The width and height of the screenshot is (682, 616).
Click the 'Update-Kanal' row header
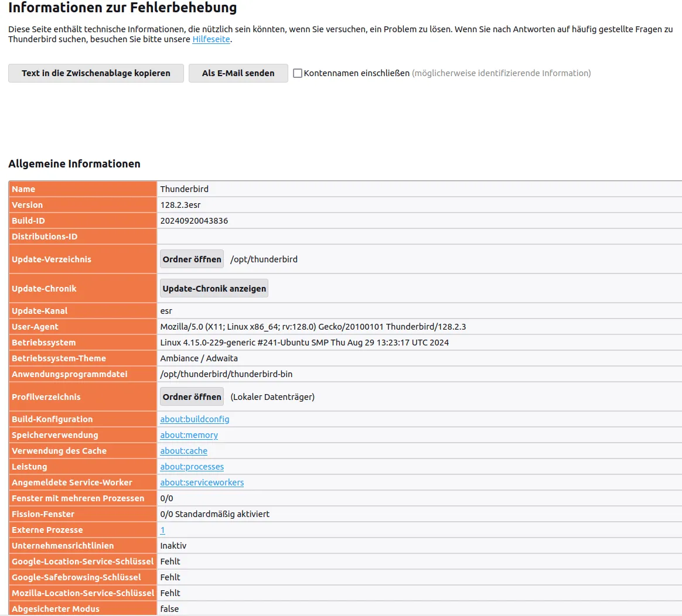[83, 311]
